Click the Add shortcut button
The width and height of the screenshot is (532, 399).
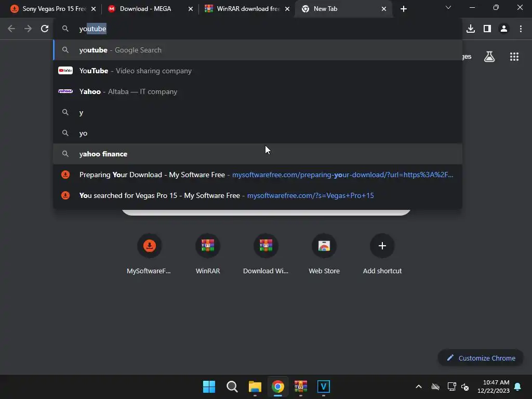[382, 254]
